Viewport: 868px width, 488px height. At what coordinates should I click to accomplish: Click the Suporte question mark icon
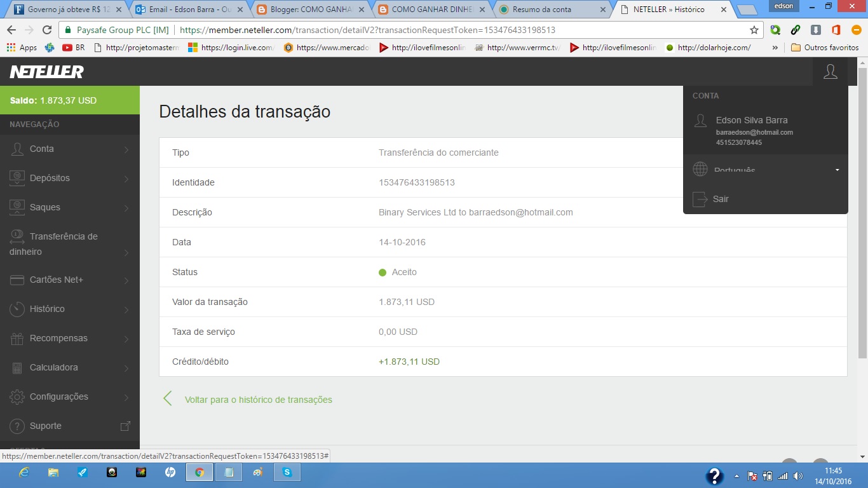click(x=17, y=426)
